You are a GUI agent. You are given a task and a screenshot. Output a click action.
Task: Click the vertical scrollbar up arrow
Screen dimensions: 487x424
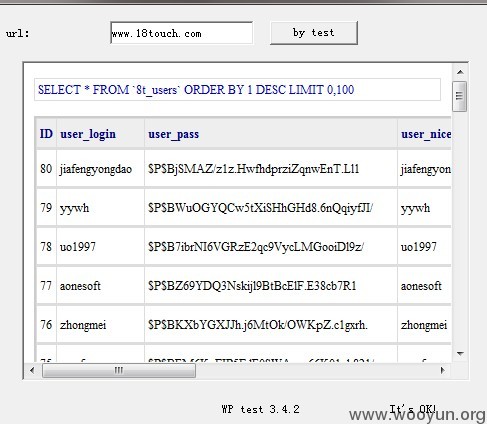(460, 72)
